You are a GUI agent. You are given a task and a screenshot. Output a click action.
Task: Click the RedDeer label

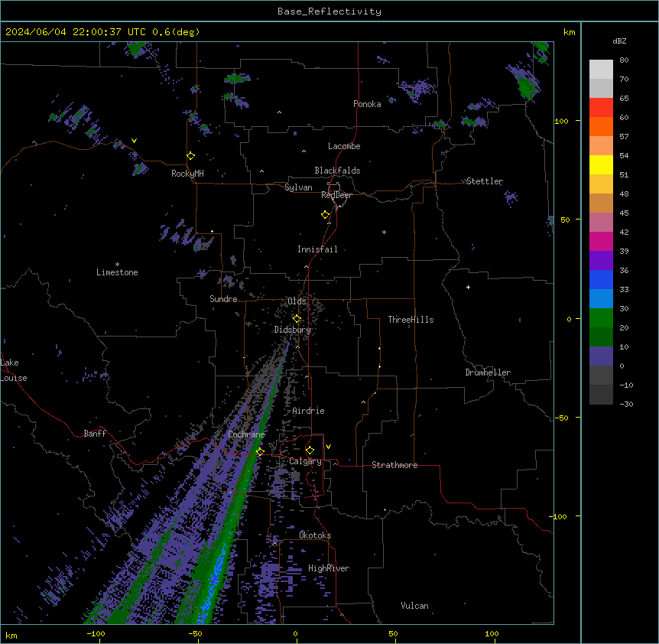coord(336,195)
